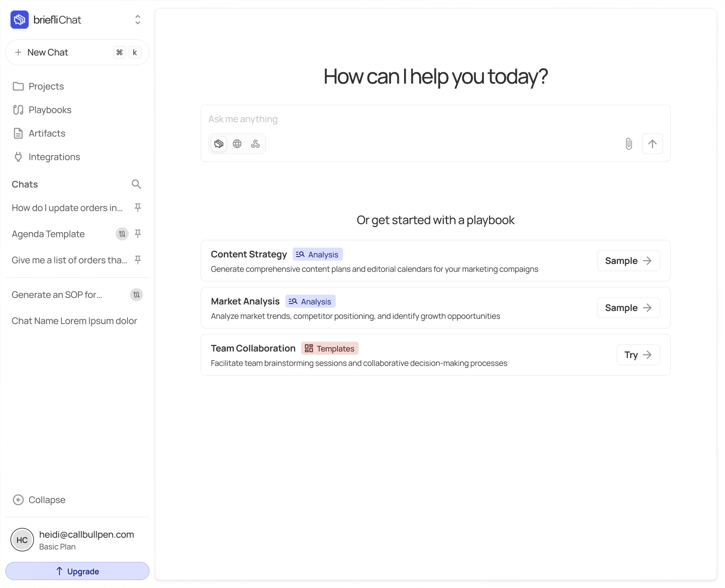Viewport: 725px width, 588px height.
Task: Go to the Playbooks section
Action: 50,110
